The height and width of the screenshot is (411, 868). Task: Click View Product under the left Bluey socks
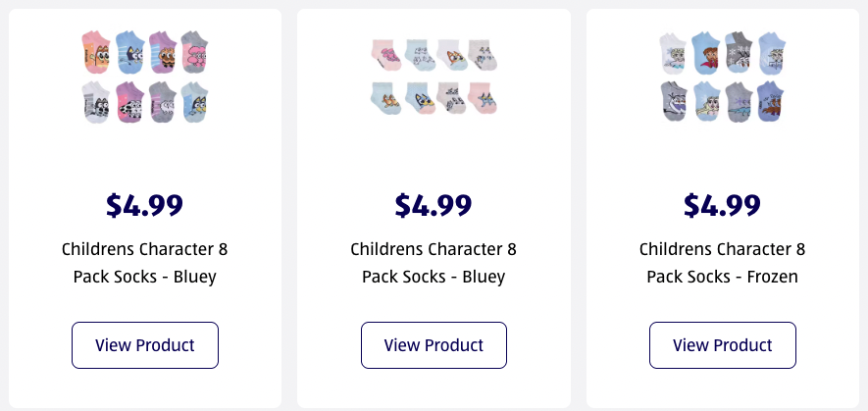tap(144, 345)
